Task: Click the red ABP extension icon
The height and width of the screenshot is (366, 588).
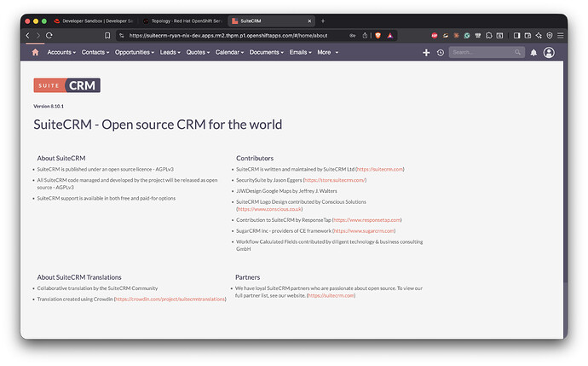Action: pos(435,35)
